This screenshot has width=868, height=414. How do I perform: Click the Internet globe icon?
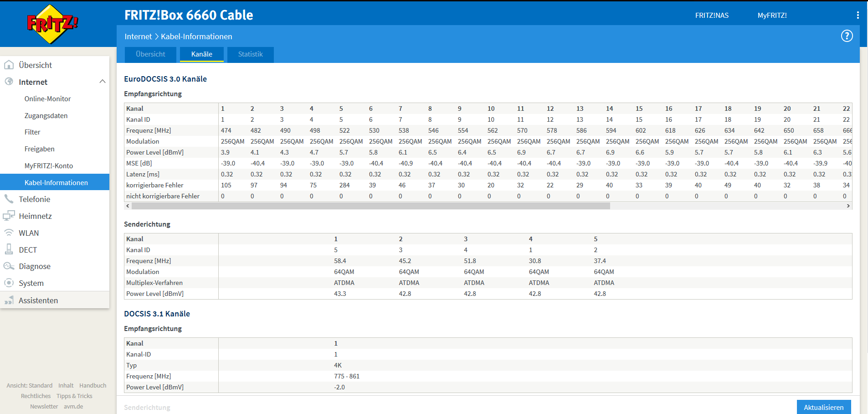pos(9,82)
